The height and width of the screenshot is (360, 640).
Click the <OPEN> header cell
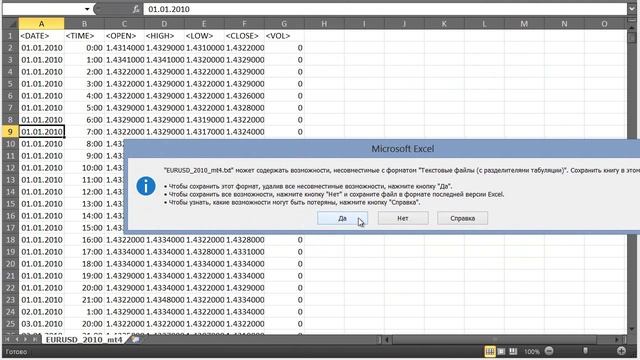click(124, 36)
